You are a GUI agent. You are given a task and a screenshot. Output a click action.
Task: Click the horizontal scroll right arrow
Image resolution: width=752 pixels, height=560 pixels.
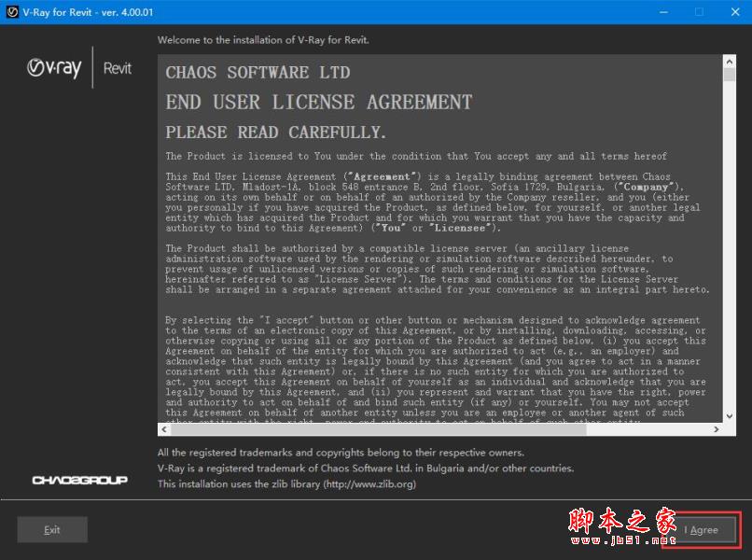(x=716, y=429)
